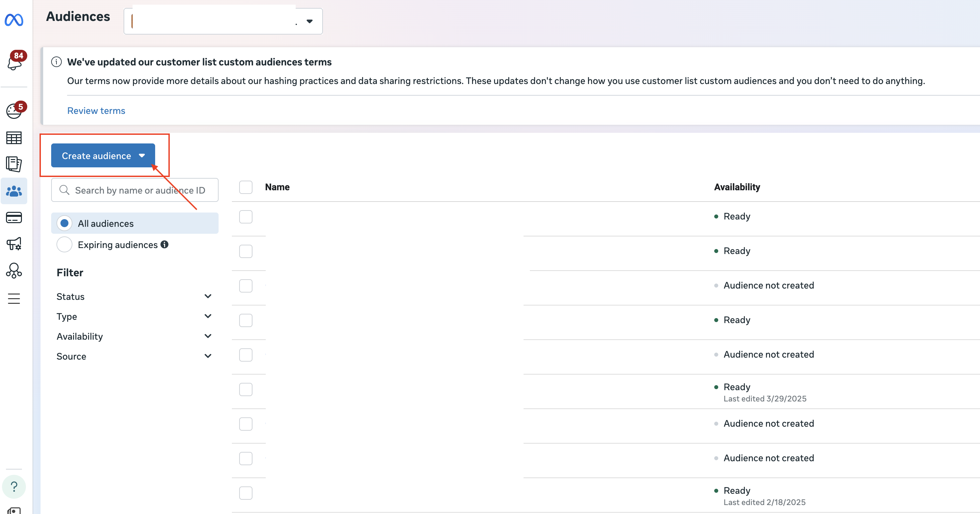This screenshot has height=514, width=980.
Task: Open Events Manager nodes icon
Action: tap(14, 271)
